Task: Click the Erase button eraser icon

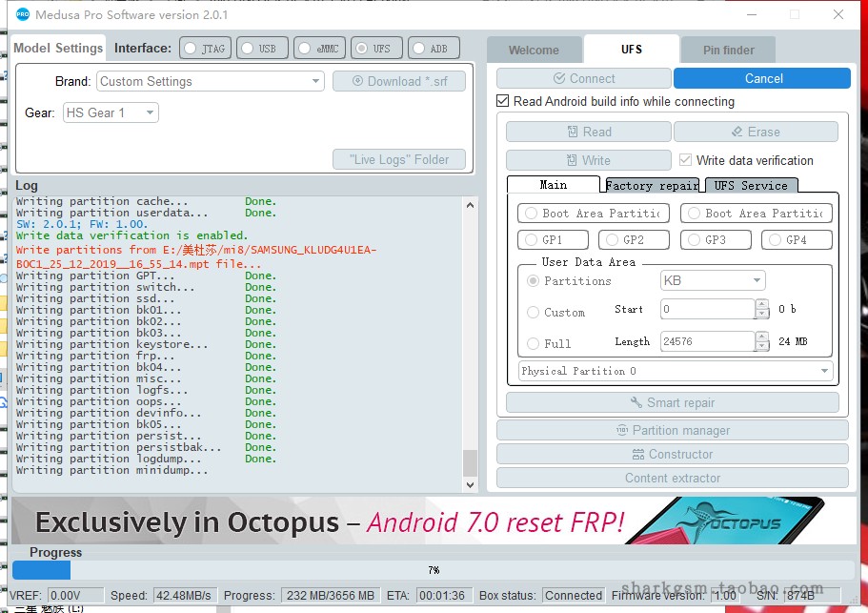Action: point(737,132)
